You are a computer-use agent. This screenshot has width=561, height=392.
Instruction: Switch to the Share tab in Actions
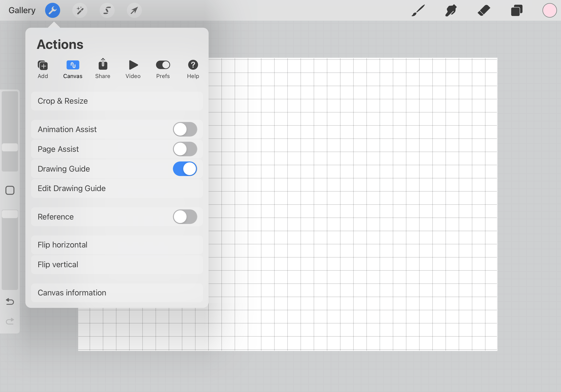pos(103,68)
